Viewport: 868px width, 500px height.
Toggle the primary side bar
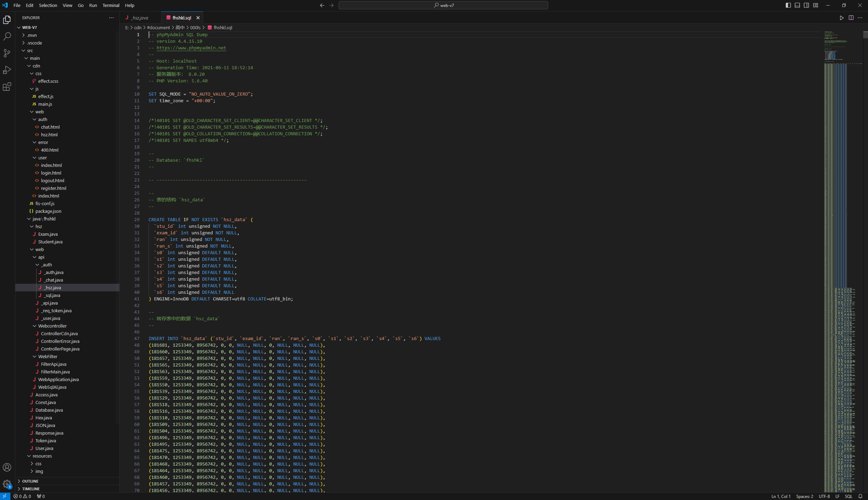point(788,5)
